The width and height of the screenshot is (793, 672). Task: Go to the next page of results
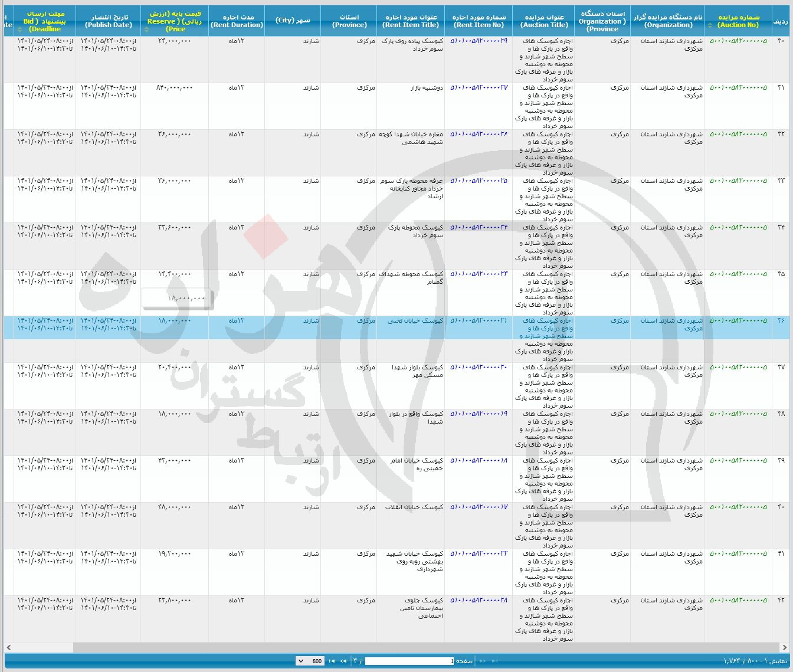[x=343, y=661]
